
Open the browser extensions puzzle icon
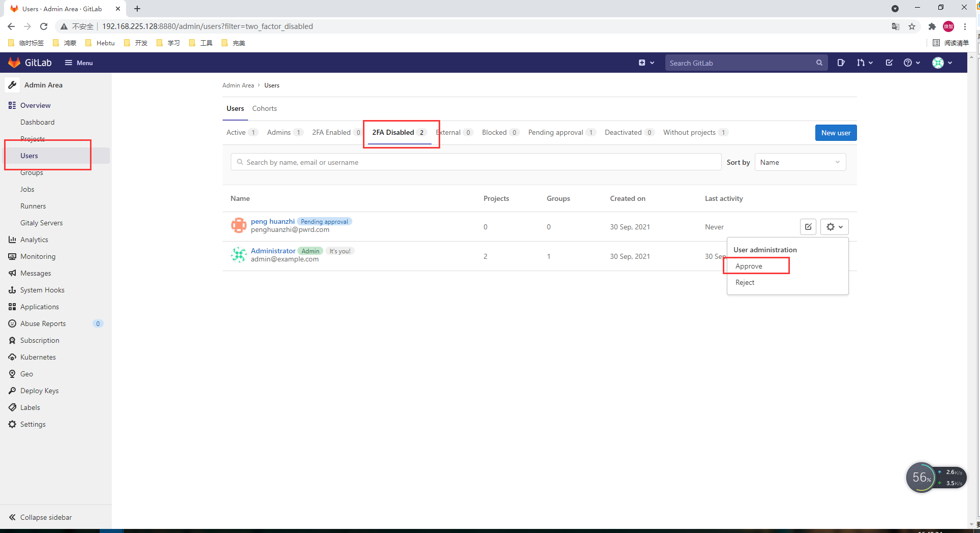(932, 26)
